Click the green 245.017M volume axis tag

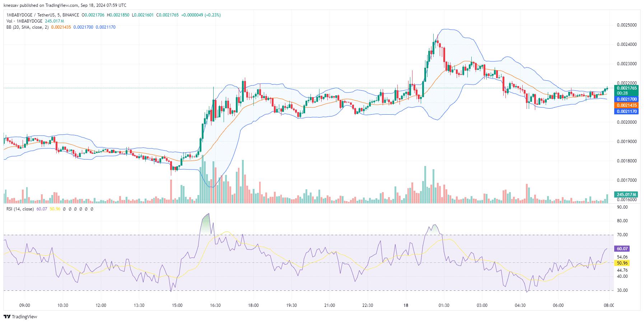626,195
